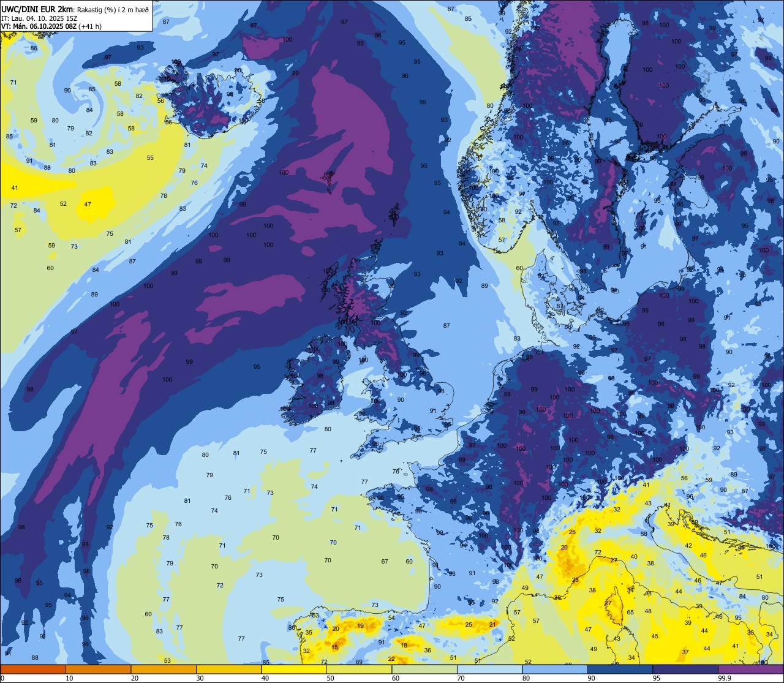784x683 pixels.
Task: Click the '55' humidity value south of Iceland
Action: (x=150, y=158)
